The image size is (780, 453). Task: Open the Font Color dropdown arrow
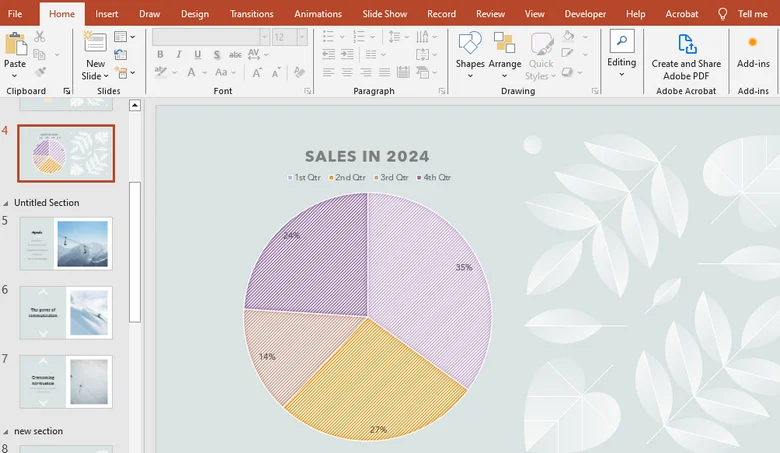click(x=204, y=73)
